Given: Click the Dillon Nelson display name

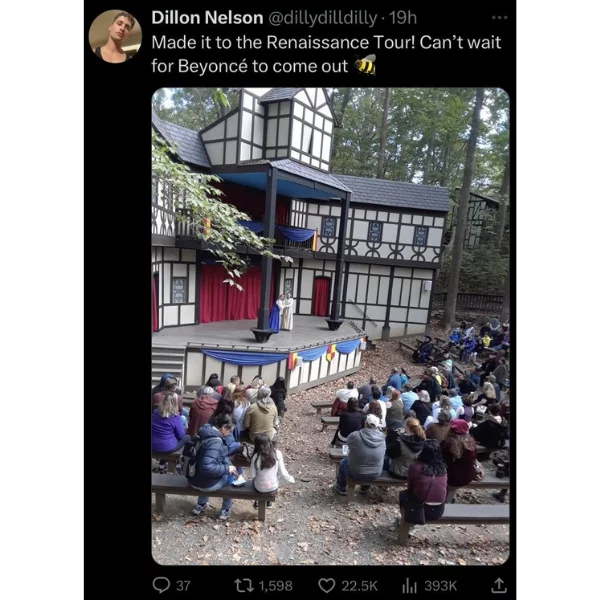Looking at the screenshot, I should [x=207, y=18].
